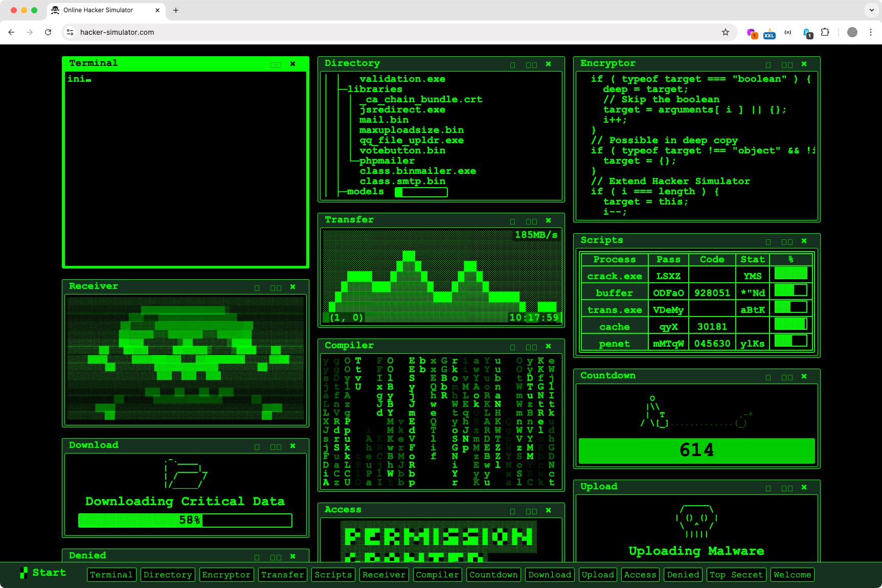Click the 614 countdown display
The image size is (882, 588).
696,450
